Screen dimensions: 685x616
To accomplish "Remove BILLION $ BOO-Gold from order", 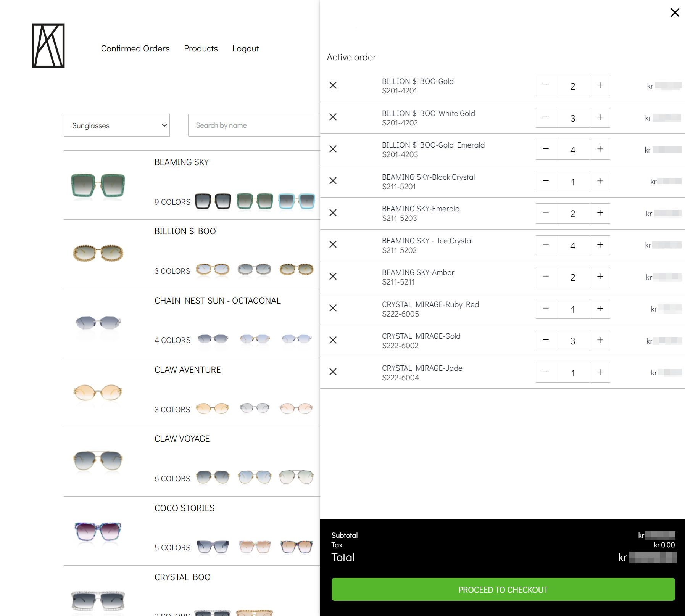I will coord(333,85).
